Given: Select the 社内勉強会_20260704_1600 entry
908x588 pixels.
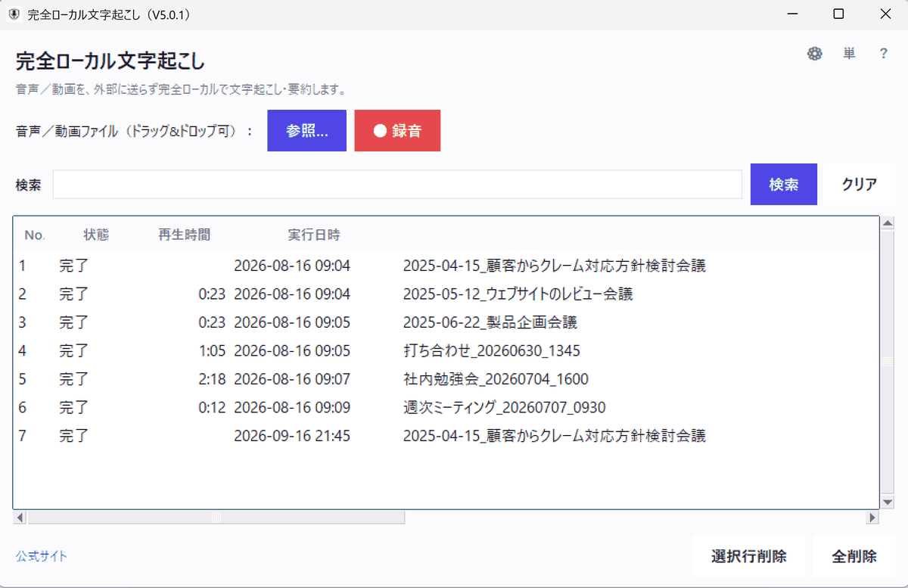Looking at the screenshot, I should click(446, 379).
